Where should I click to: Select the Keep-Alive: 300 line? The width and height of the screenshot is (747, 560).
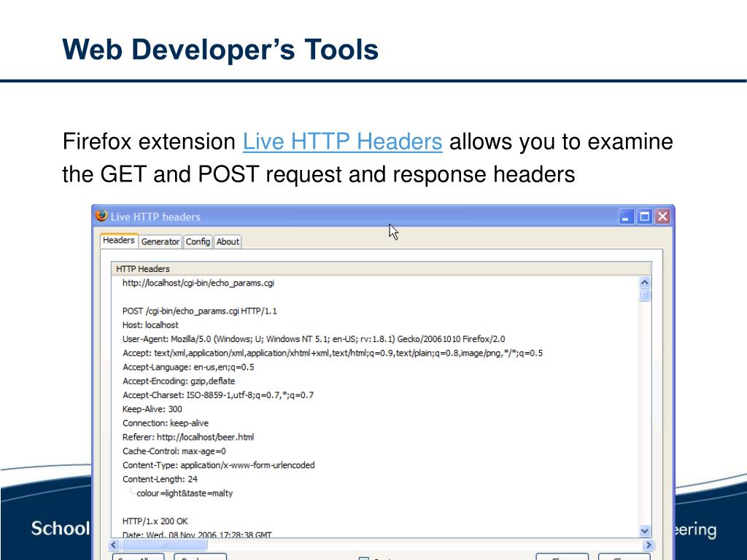[152, 409]
